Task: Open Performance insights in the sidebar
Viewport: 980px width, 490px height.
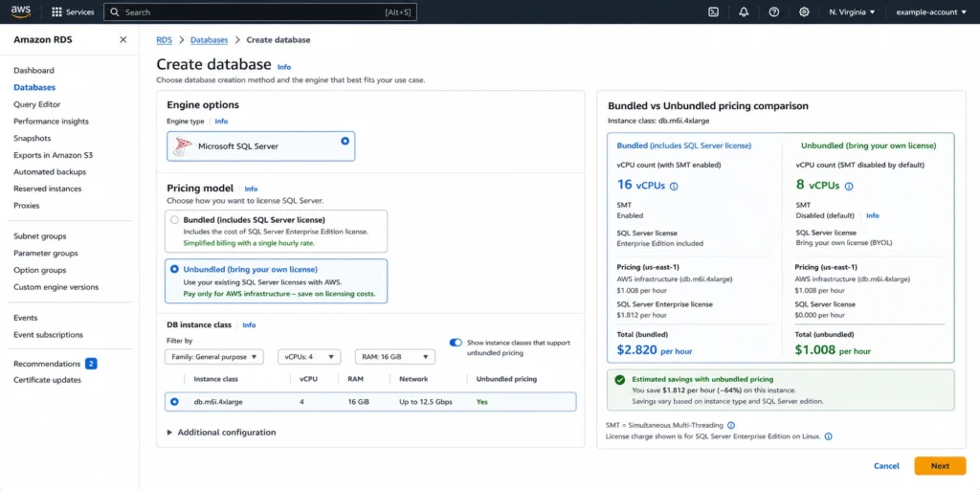Action: (52, 122)
